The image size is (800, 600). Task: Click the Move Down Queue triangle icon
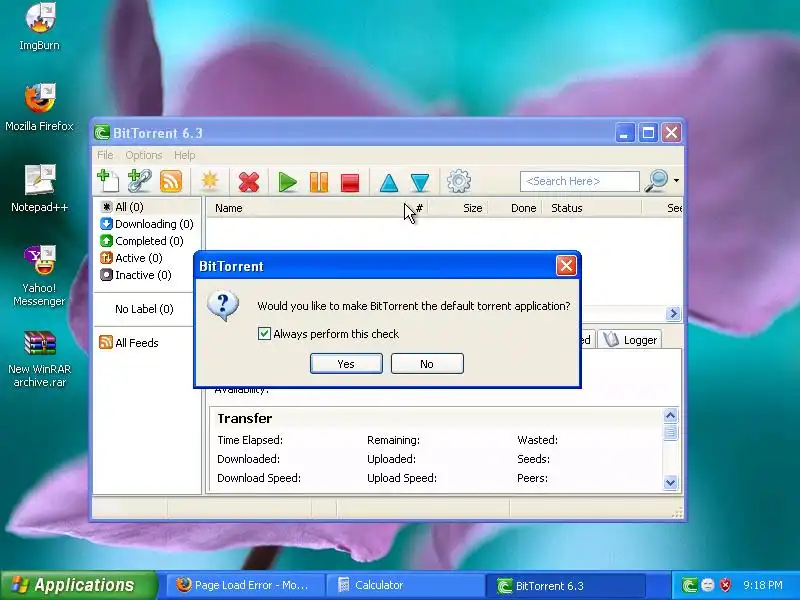point(420,183)
